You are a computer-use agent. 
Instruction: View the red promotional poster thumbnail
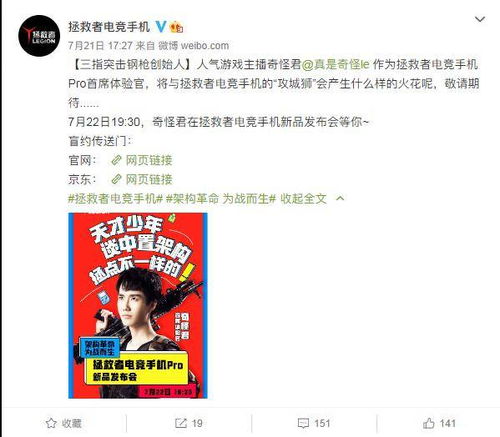[x=138, y=305]
